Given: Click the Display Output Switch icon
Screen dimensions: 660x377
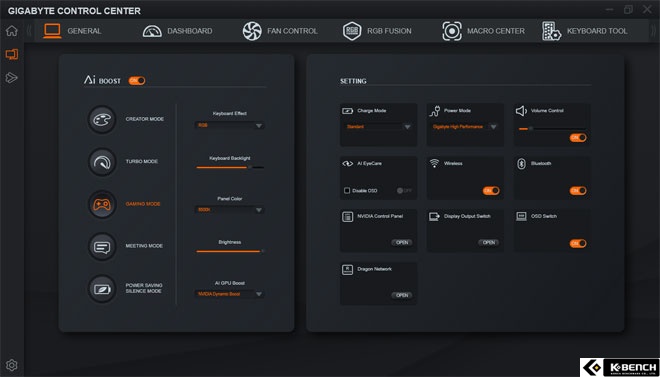Looking at the screenshot, I should 434,217.
